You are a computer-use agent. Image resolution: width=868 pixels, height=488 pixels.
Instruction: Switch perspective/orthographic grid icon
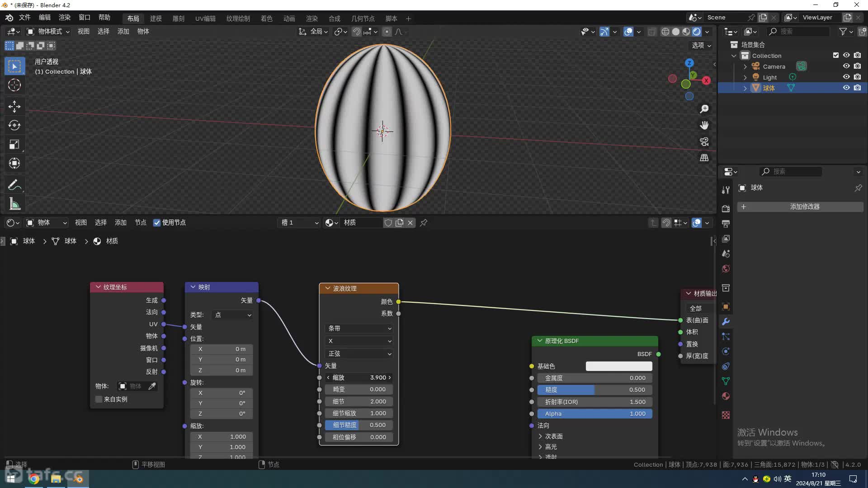pos(704,158)
